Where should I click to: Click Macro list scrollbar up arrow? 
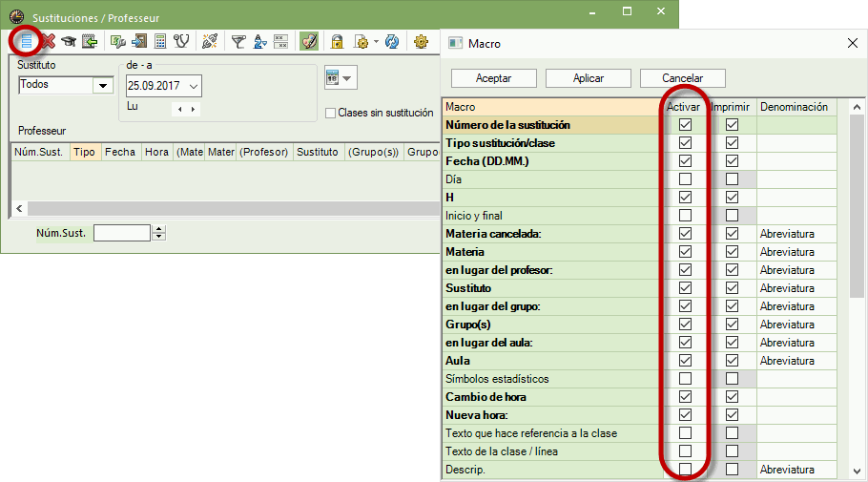tap(857, 107)
